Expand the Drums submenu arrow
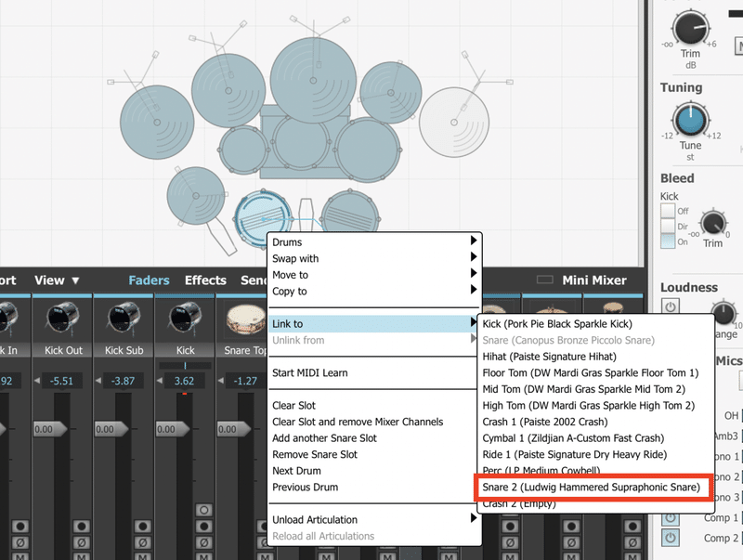This screenshot has width=743, height=560. click(474, 241)
